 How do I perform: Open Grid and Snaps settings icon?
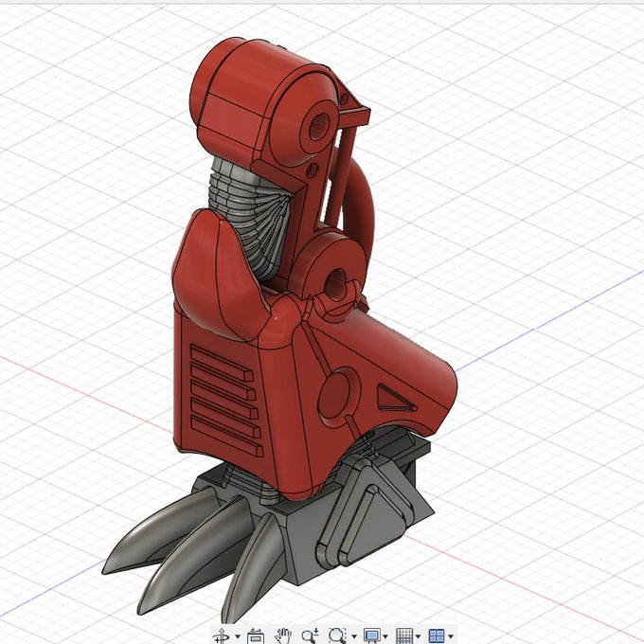[404, 636]
